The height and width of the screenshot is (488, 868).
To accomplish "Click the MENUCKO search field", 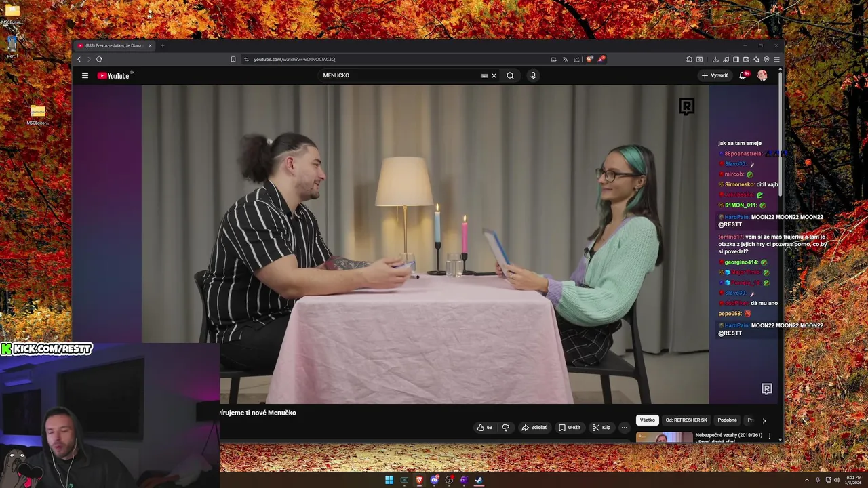I will point(400,75).
